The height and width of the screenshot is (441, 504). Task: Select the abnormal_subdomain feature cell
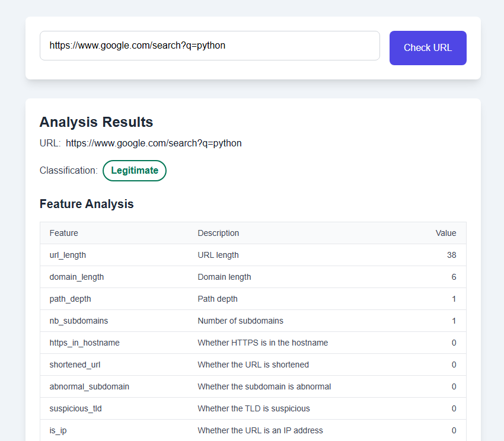tap(89, 386)
